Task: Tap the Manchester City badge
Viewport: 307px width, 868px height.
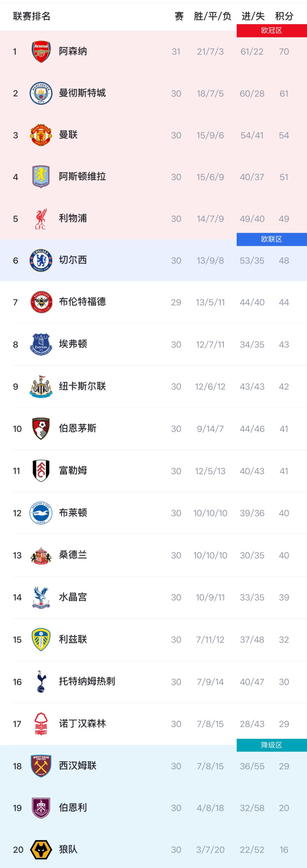Action: pyautogui.click(x=41, y=93)
